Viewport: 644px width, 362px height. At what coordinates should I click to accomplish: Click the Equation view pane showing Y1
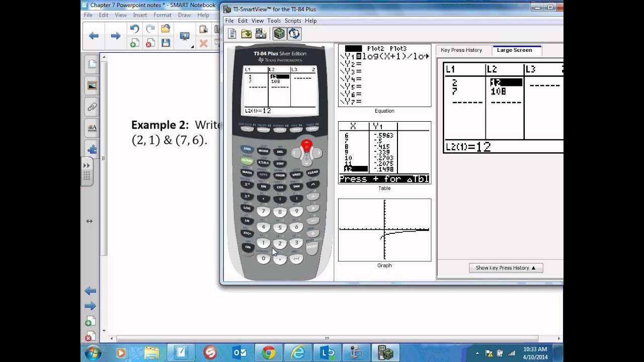tap(384, 75)
